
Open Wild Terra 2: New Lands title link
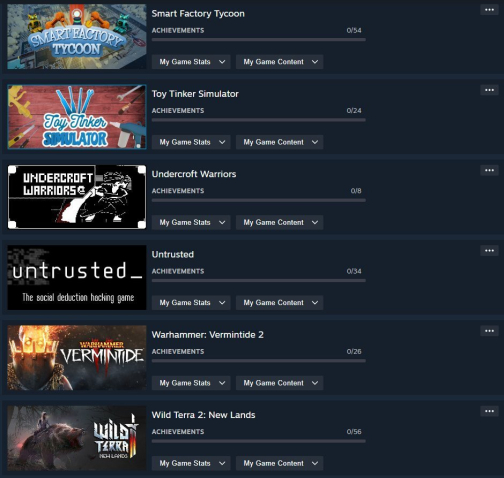[x=203, y=415]
